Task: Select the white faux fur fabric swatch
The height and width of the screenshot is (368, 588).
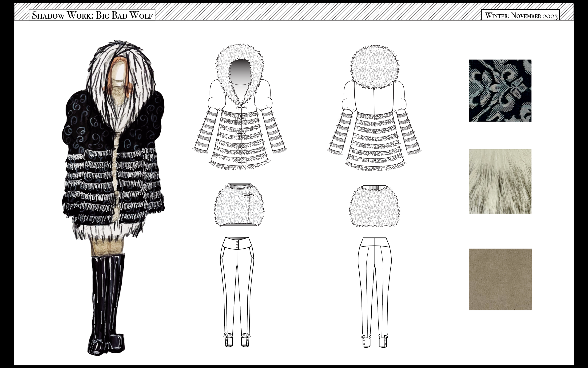Action: click(500, 181)
